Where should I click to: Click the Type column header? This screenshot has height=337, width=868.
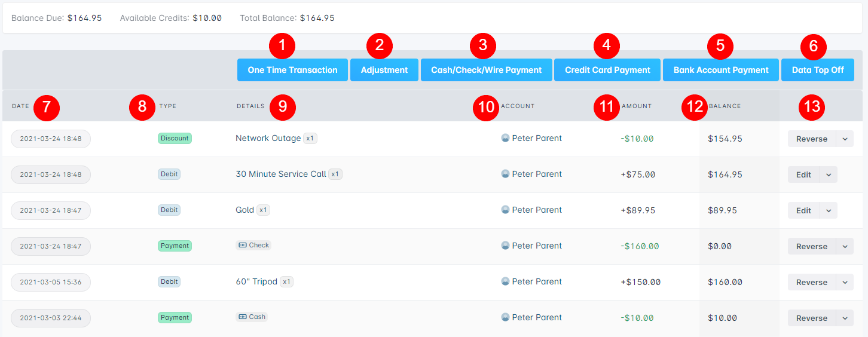(x=167, y=106)
